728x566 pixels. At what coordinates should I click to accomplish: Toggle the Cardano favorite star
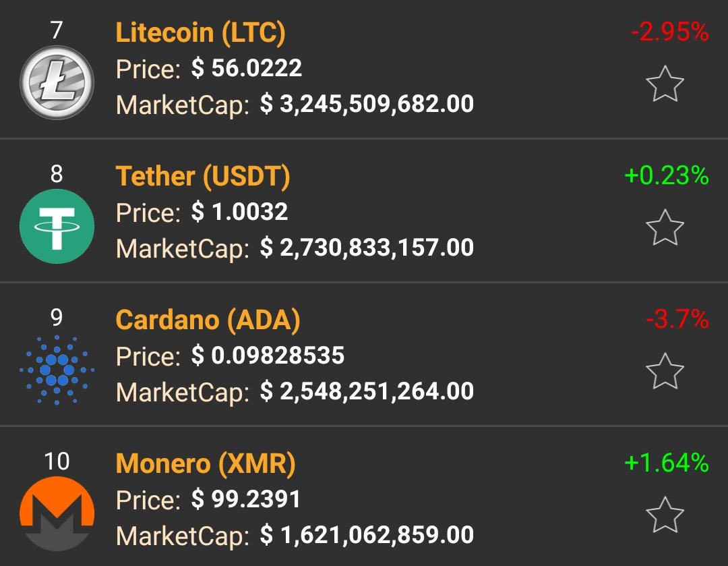point(665,371)
